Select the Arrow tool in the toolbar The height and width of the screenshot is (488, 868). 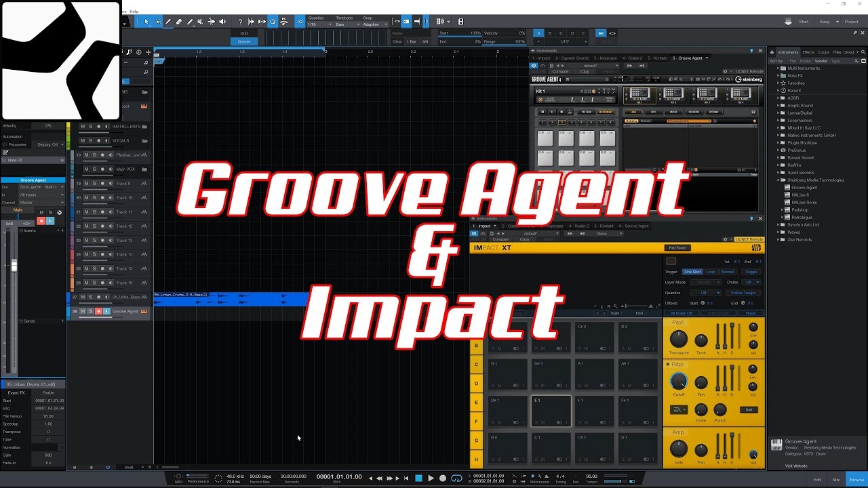tap(146, 22)
